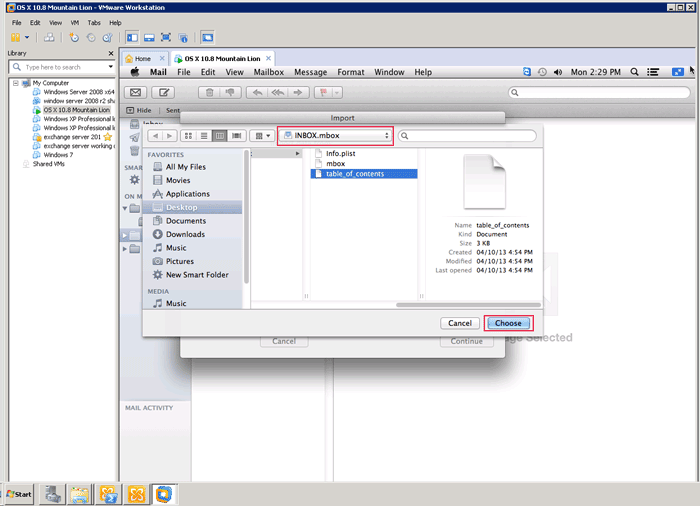Open the INBOX.mbox path popup
The image size is (700, 506).
coord(336,136)
